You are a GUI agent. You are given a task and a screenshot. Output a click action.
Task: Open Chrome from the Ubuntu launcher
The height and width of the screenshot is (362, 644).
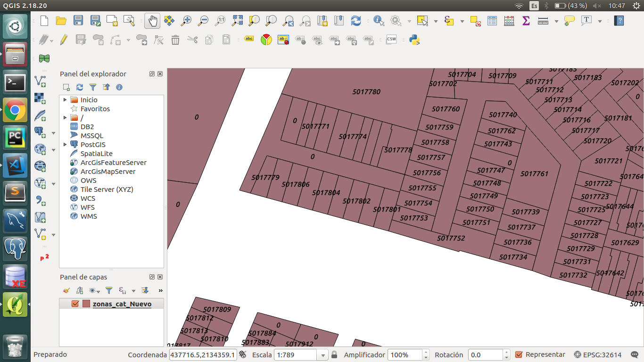coord(15,111)
